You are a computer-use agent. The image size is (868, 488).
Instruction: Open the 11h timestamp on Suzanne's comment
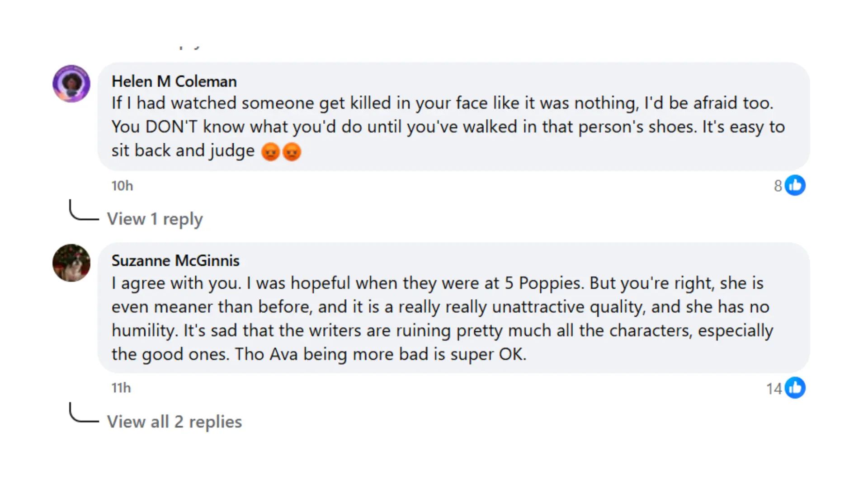(121, 388)
